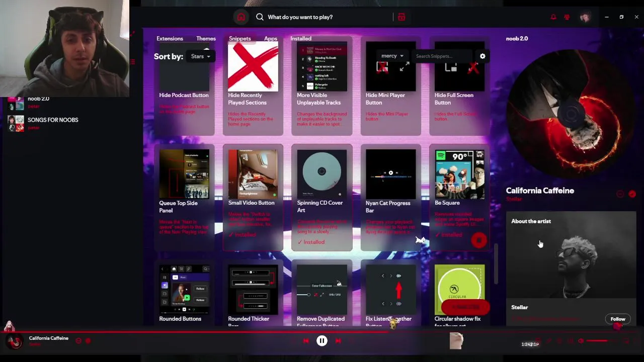Pause the playing track
644x362 pixels.
pyautogui.click(x=322, y=341)
